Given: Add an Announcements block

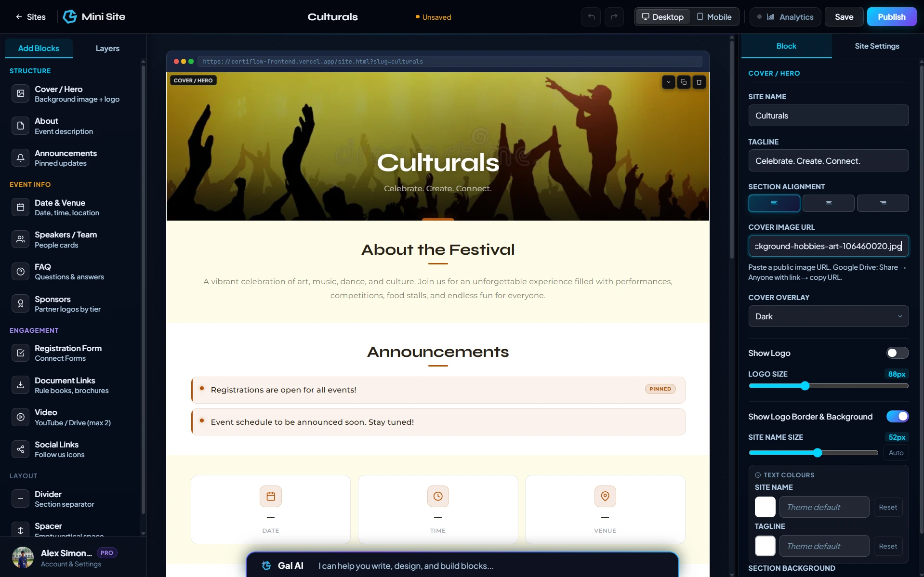Looking at the screenshot, I should pos(72,158).
